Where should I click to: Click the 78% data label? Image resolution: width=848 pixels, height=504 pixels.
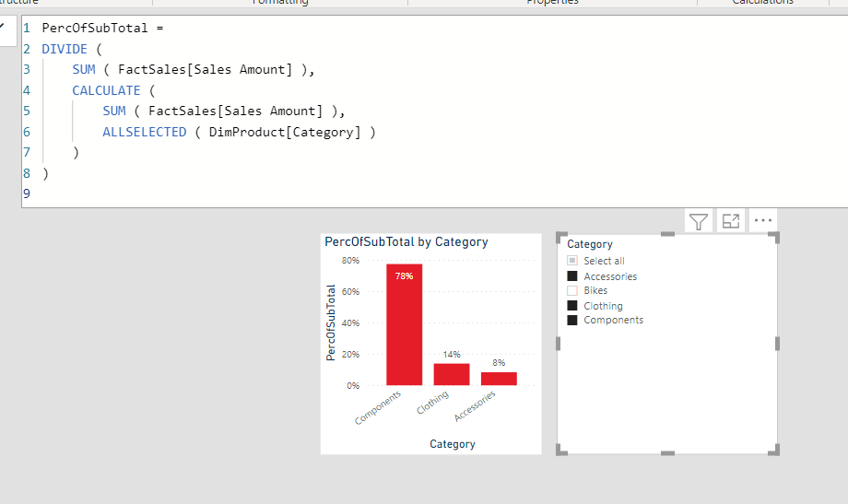(404, 275)
